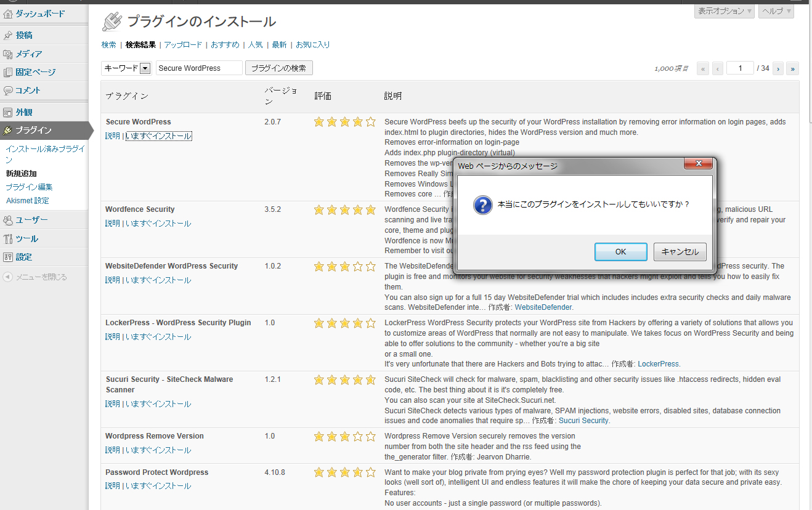Click the 評価 column header

point(323,96)
